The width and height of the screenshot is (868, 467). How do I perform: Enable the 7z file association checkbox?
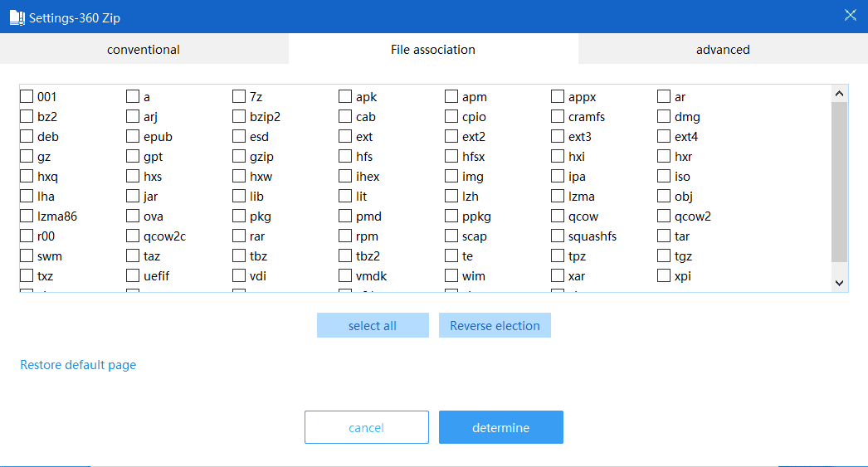(x=240, y=97)
